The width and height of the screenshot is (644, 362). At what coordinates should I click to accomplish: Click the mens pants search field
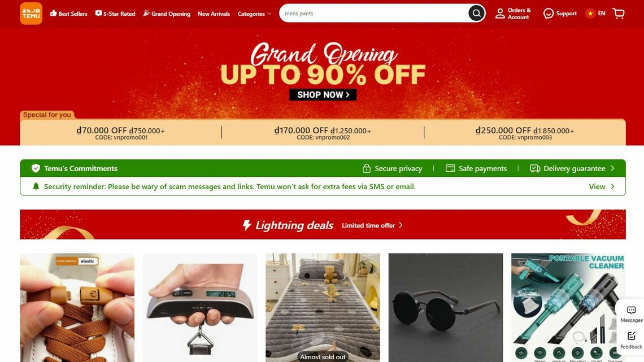374,14
